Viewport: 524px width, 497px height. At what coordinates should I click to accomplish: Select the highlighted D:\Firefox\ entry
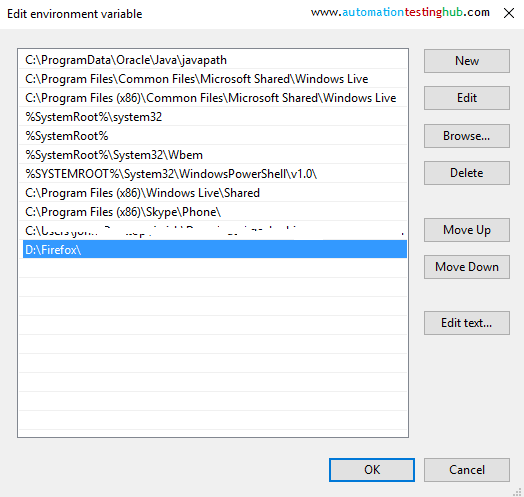tap(215, 250)
